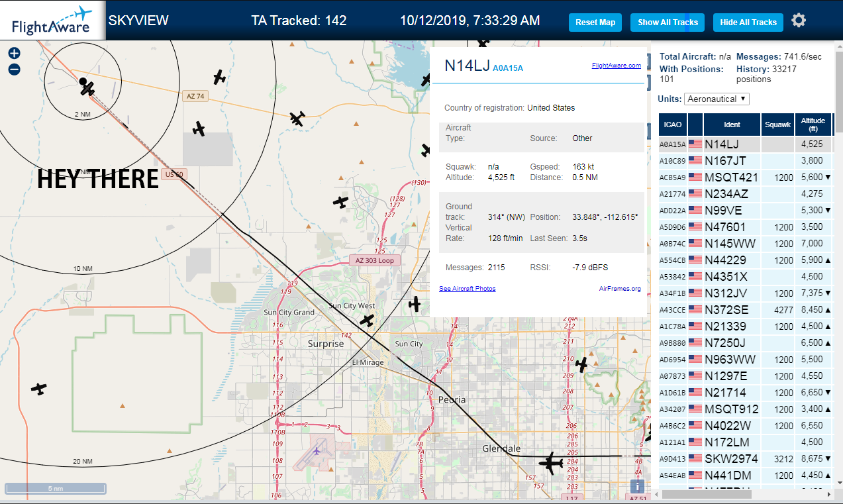The width and height of the screenshot is (843, 504).
Task: Click the TA Tracked: 142 counter
Action: pos(299,21)
